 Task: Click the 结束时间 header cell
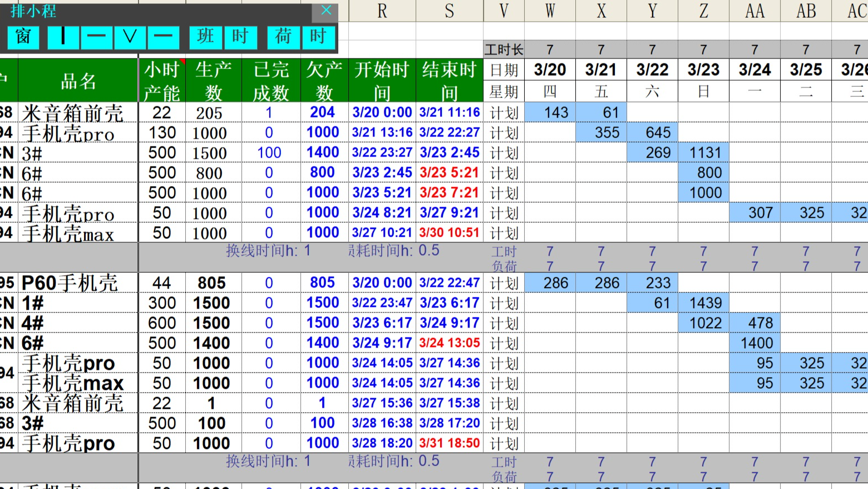tap(450, 81)
